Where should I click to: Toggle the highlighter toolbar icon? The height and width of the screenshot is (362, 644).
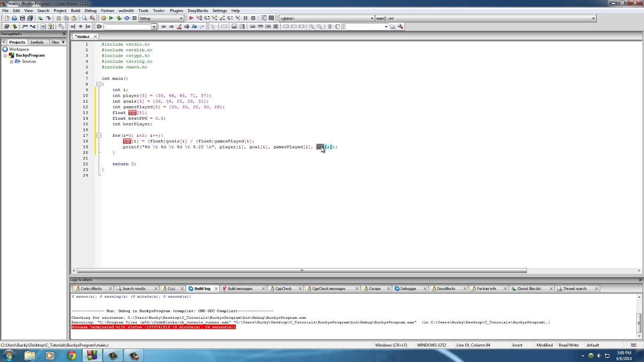coord(179,26)
